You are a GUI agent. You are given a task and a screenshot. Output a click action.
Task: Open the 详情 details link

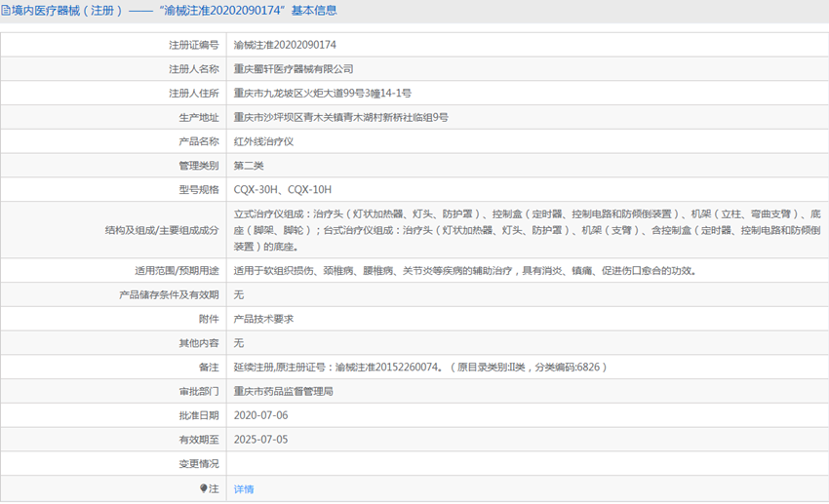[x=244, y=489]
